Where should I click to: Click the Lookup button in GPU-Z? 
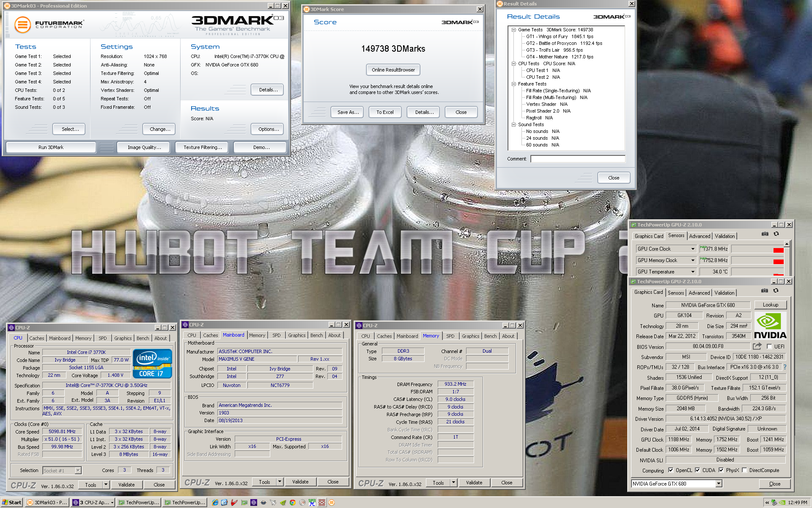[770, 305]
